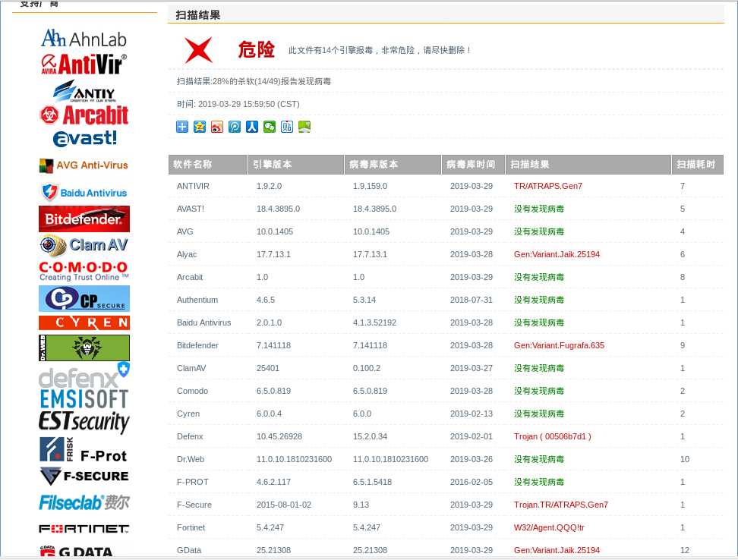Click the 2018-07-31 database date

pos(471,300)
